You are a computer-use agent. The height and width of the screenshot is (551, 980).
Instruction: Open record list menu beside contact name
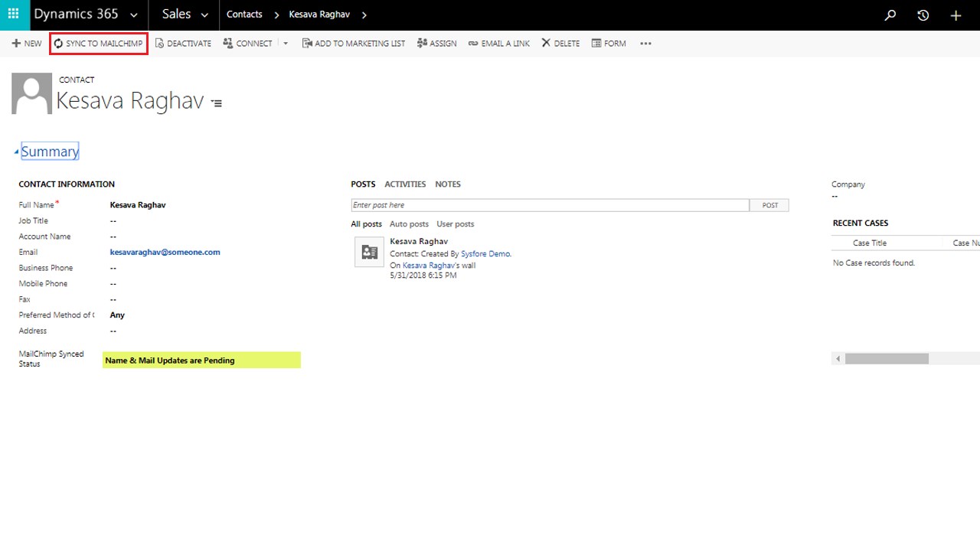click(x=217, y=103)
